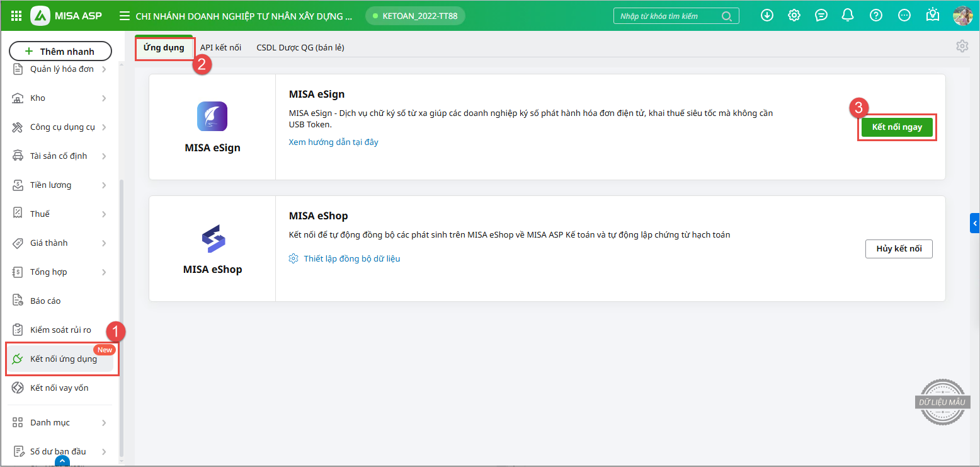Click the MISA eSign heading text
This screenshot has width=980, height=467.
click(317, 94)
